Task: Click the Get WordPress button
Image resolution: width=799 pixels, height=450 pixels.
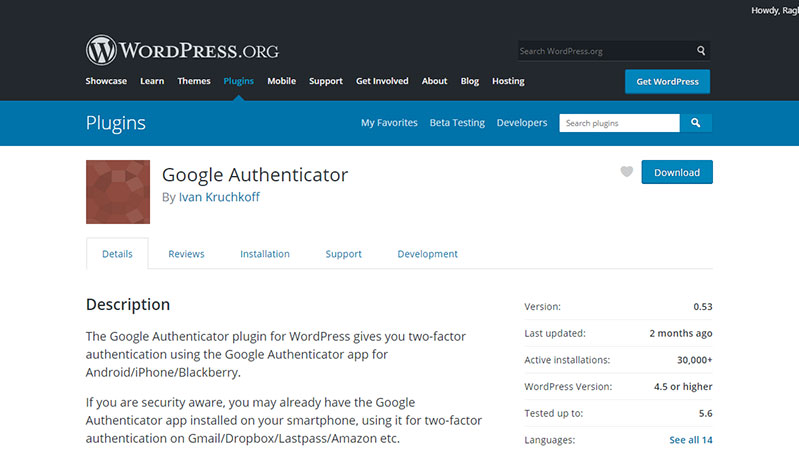Action: coord(667,82)
